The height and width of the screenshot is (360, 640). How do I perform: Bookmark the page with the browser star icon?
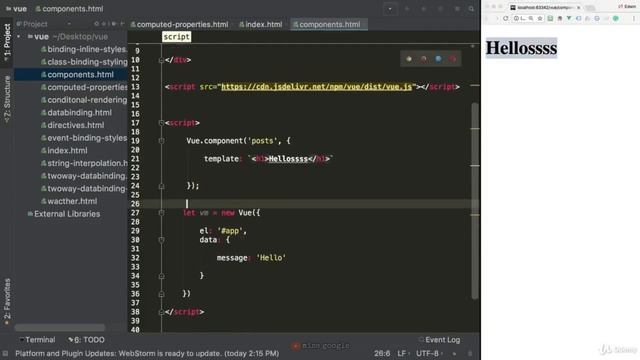click(x=540, y=18)
